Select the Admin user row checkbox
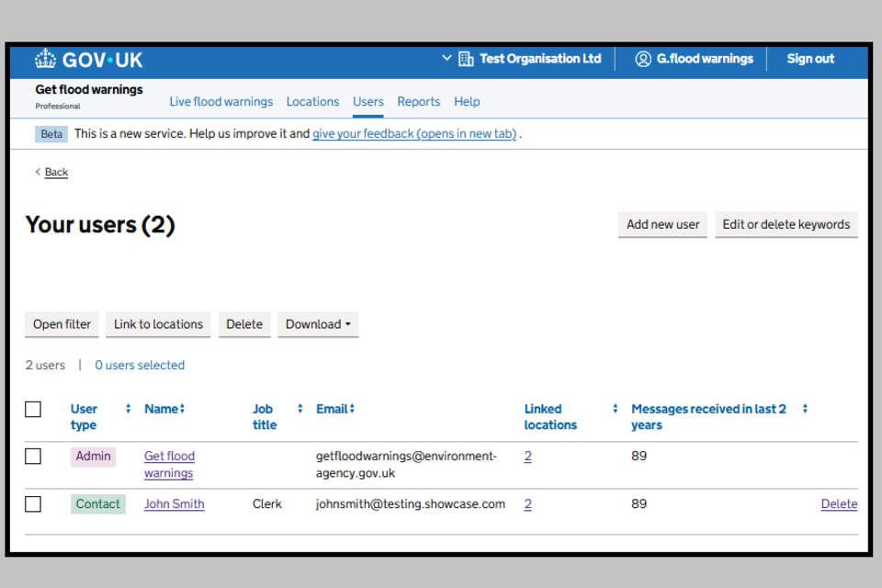 [x=33, y=457]
